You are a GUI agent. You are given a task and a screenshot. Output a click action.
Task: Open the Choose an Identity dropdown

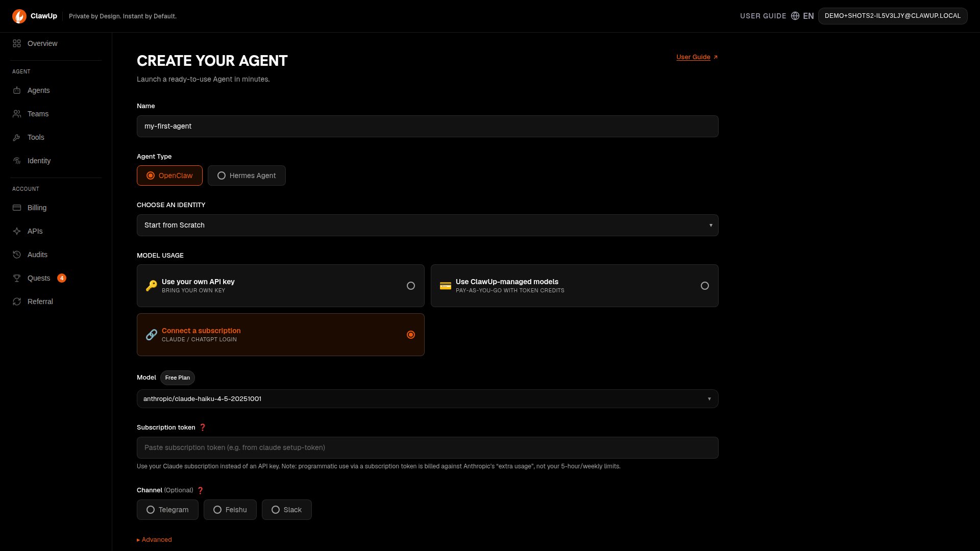click(428, 225)
